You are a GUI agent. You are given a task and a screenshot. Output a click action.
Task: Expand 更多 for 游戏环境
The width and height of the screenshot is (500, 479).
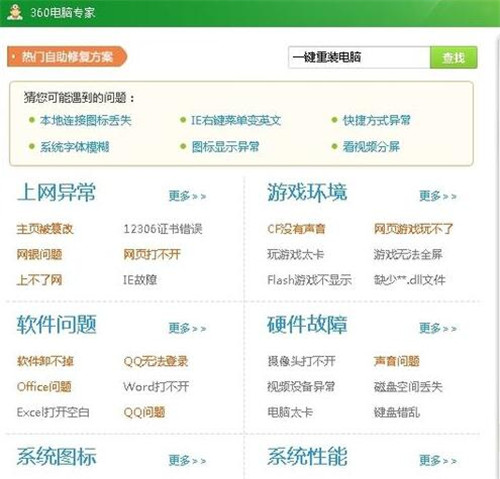[438, 196]
